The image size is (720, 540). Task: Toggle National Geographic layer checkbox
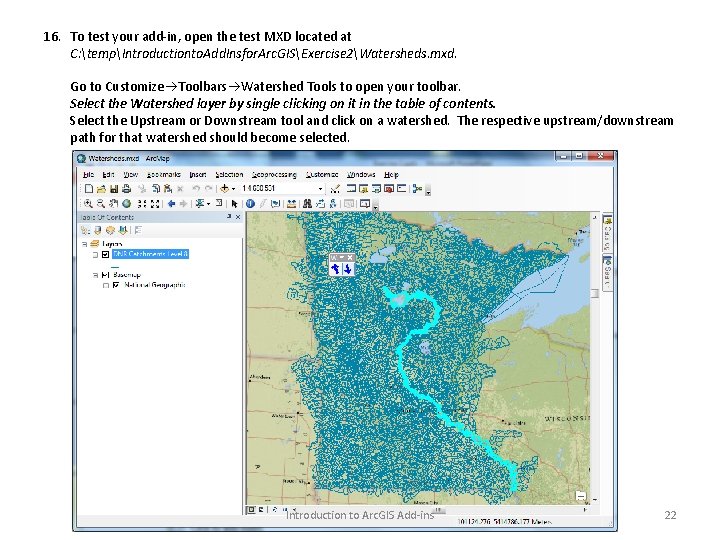pos(116,285)
